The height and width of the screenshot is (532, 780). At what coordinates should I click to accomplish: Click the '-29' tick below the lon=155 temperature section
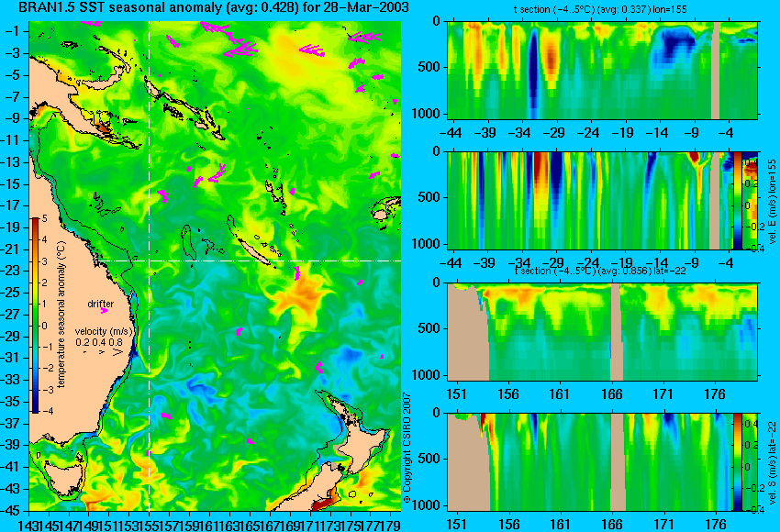[x=554, y=133]
